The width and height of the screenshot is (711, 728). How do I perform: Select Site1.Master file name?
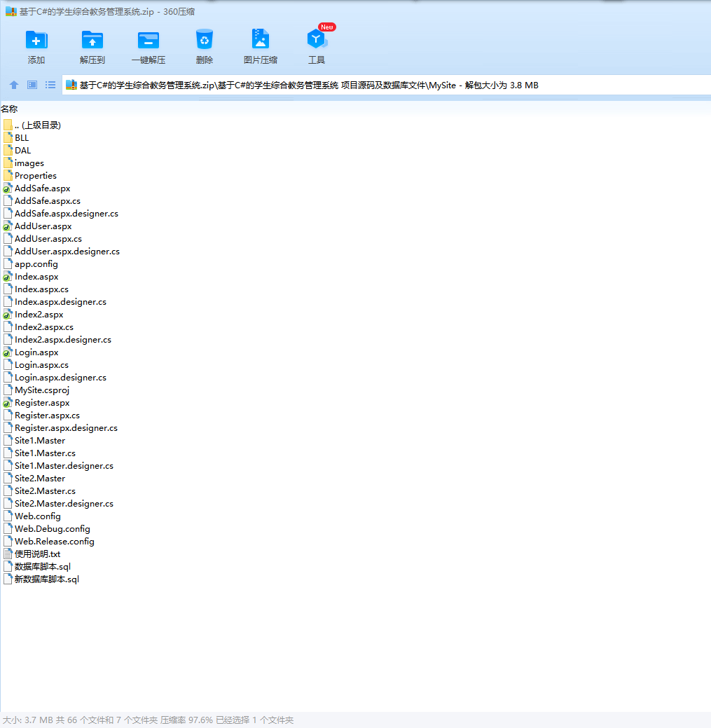point(40,440)
